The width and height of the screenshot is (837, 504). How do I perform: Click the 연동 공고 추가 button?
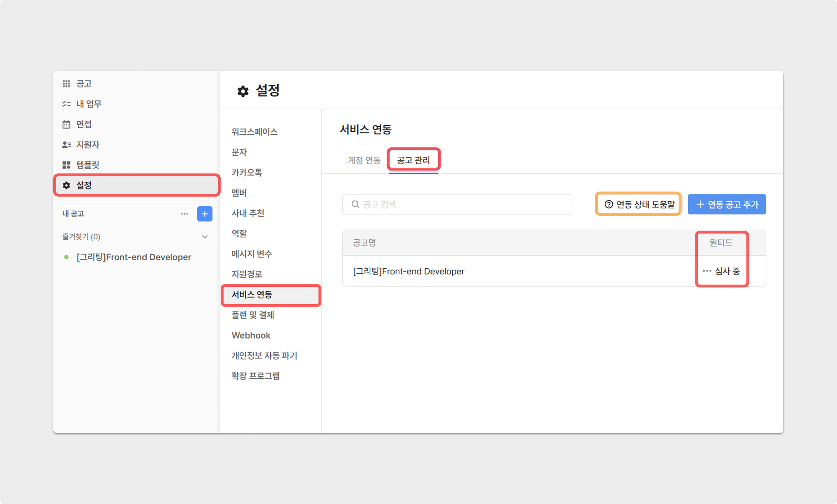click(x=727, y=205)
